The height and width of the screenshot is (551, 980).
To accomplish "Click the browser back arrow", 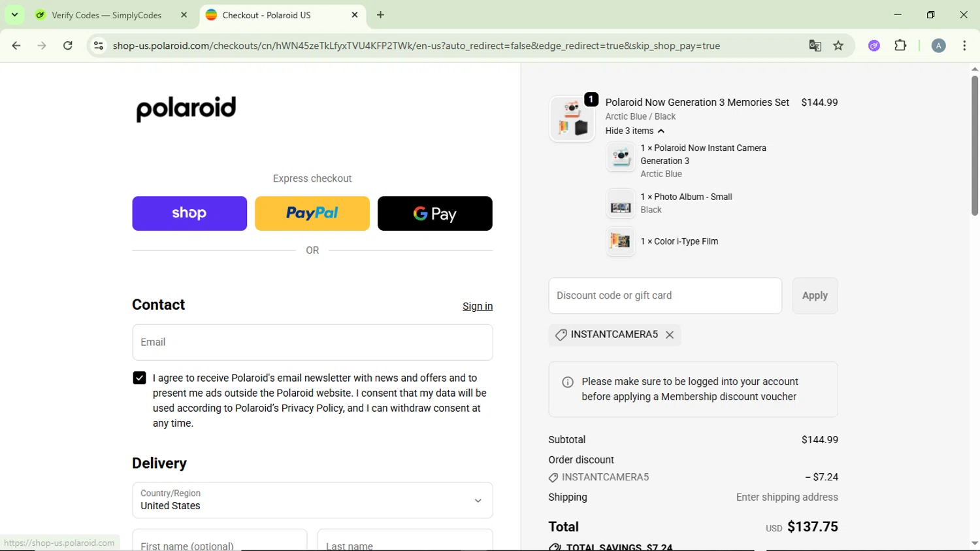I will point(16,46).
